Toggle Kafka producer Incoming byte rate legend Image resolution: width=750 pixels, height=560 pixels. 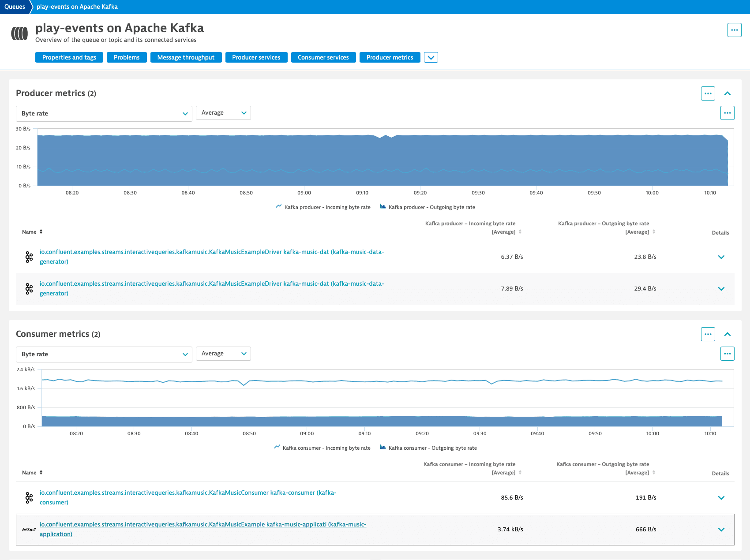pyautogui.click(x=323, y=207)
